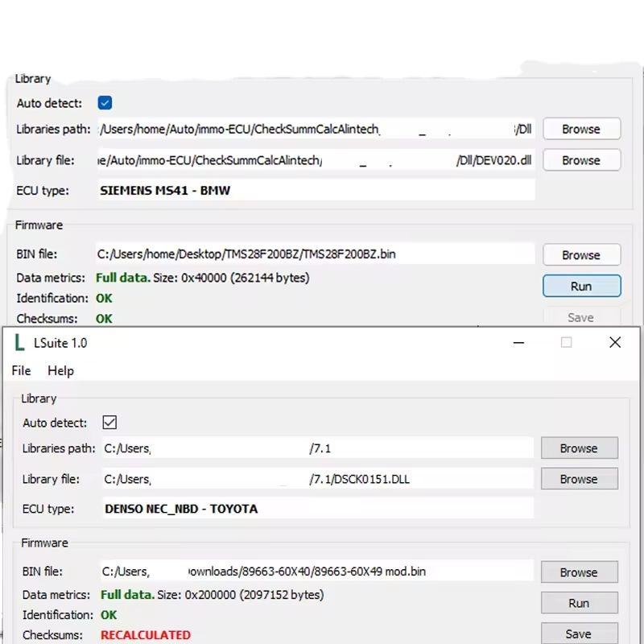
Task: Close the LSuite 1.0 window
Action: pyautogui.click(x=615, y=342)
